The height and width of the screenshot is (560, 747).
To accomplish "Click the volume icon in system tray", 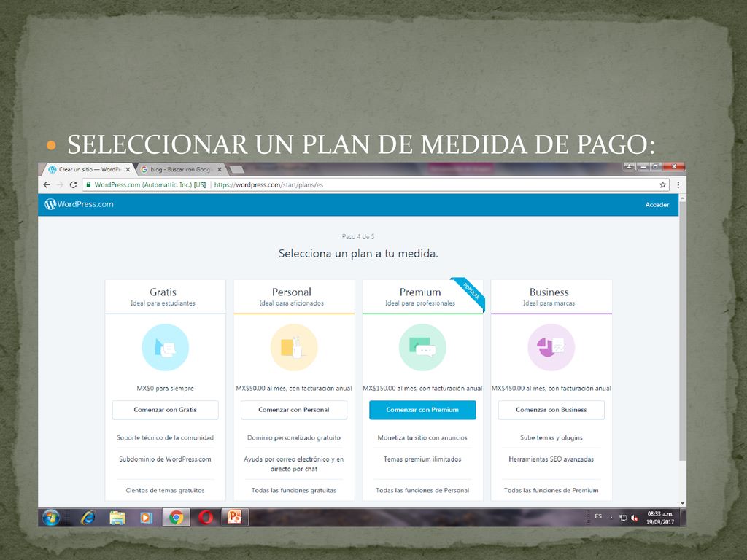I will pos(635,518).
